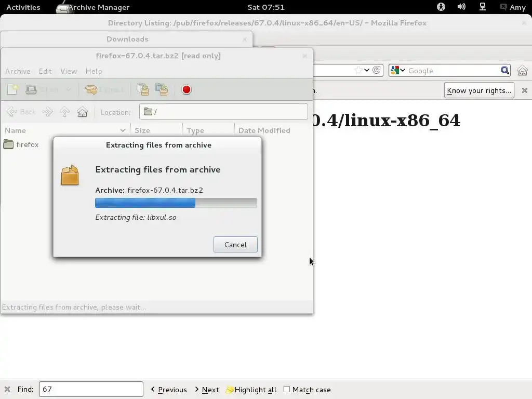Screen dimensions: 532x399
Task: Click the Up one level arrow icon
Action: [x=64, y=112]
